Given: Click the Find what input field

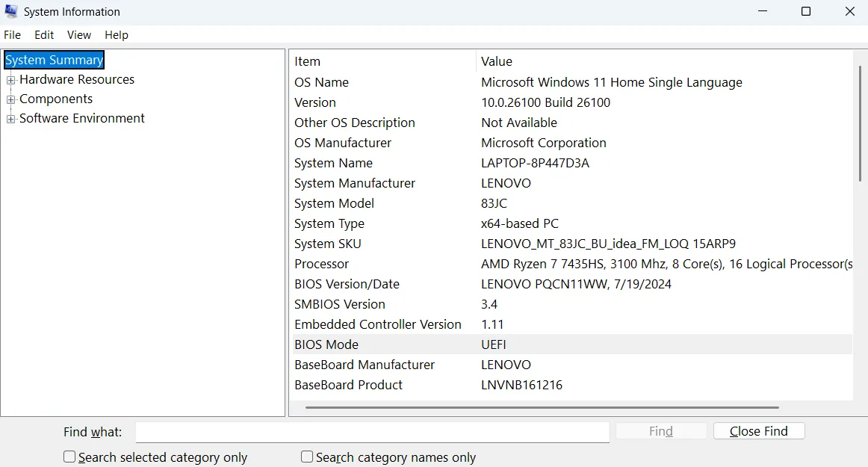Looking at the screenshot, I should (372, 432).
